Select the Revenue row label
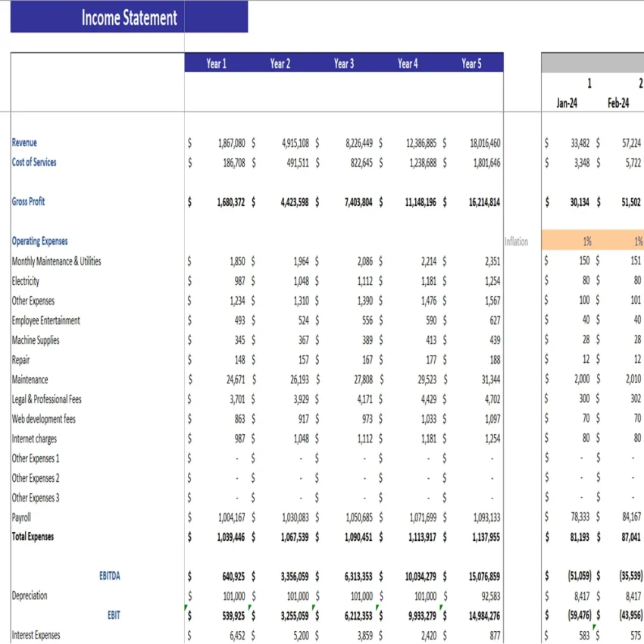Image resolution: width=644 pixels, height=644 pixels. (x=23, y=142)
